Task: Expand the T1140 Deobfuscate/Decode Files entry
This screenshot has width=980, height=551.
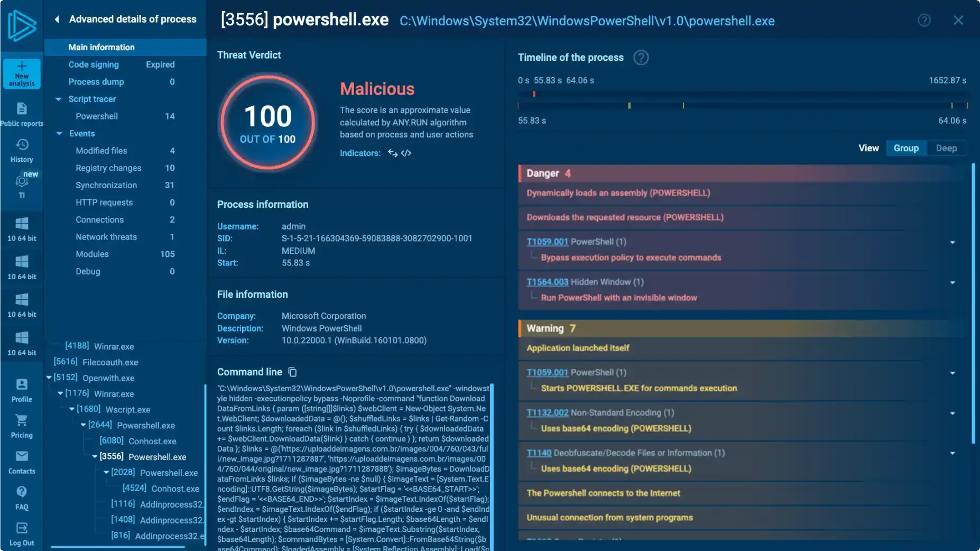Action: click(953, 454)
